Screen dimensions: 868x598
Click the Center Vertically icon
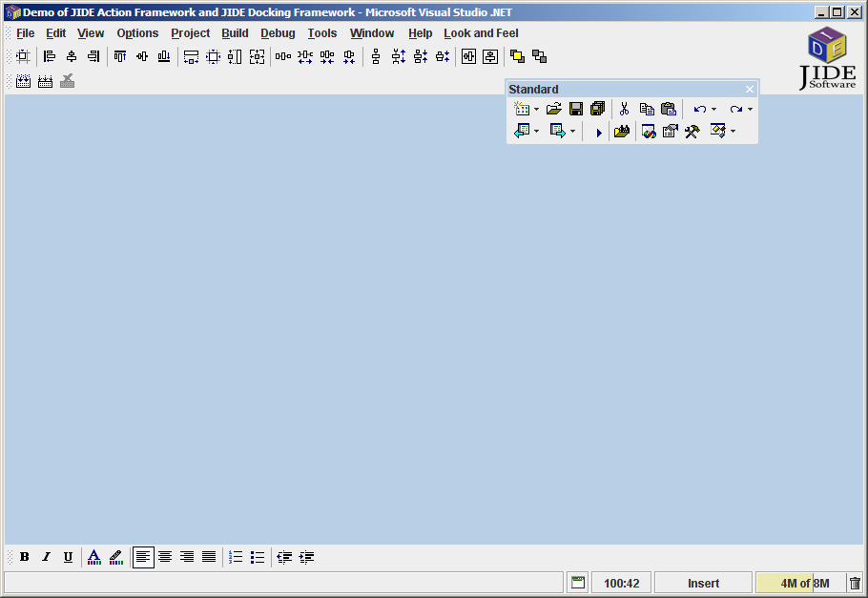click(490, 56)
